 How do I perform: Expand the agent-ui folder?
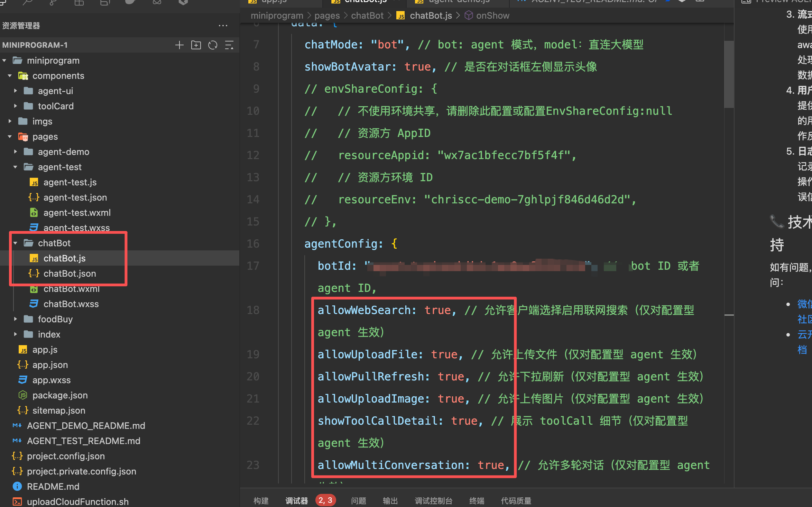(55, 91)
